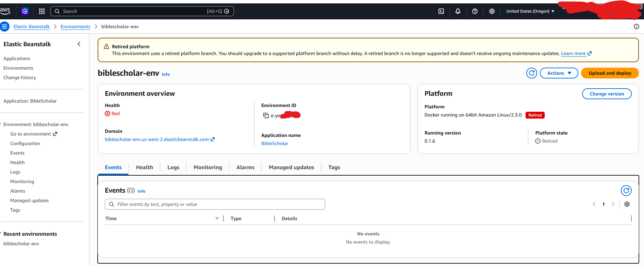
Task: Refresh the environment with the top refresh icon
Action: [x=532, y=73]
